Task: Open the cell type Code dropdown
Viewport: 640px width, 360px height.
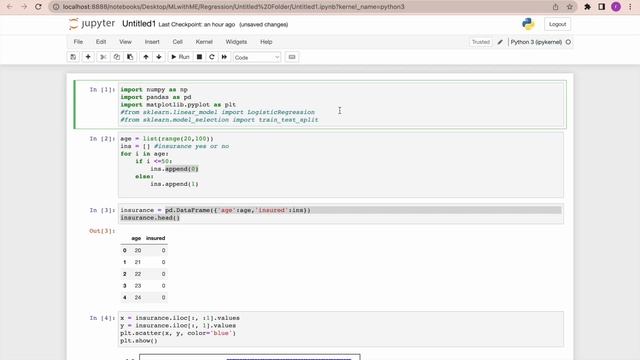Action: [257, 58]
